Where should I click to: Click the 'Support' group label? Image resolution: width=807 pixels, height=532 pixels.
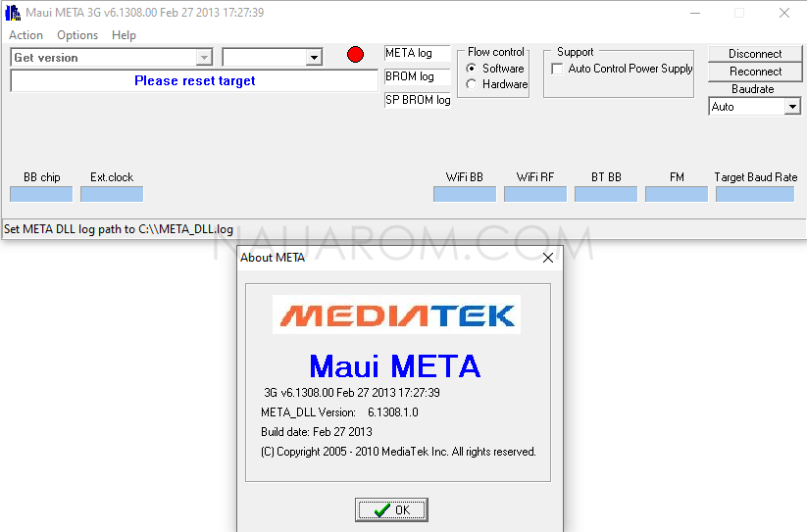point(576,52)
